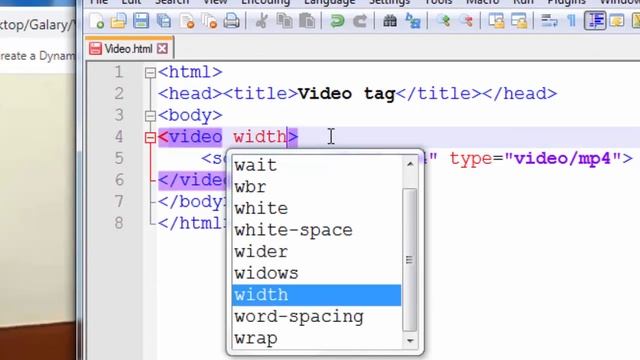The height and width of the screenshot is (360, 640).
Task: Click the autocomplete list scrollbar thumb
Action: [x=410, y=260]
